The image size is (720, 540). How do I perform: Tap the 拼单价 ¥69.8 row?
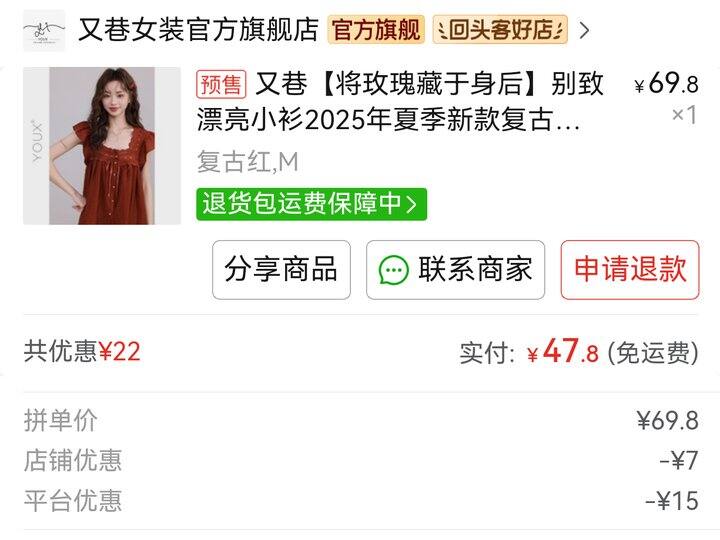pos(361,420)
